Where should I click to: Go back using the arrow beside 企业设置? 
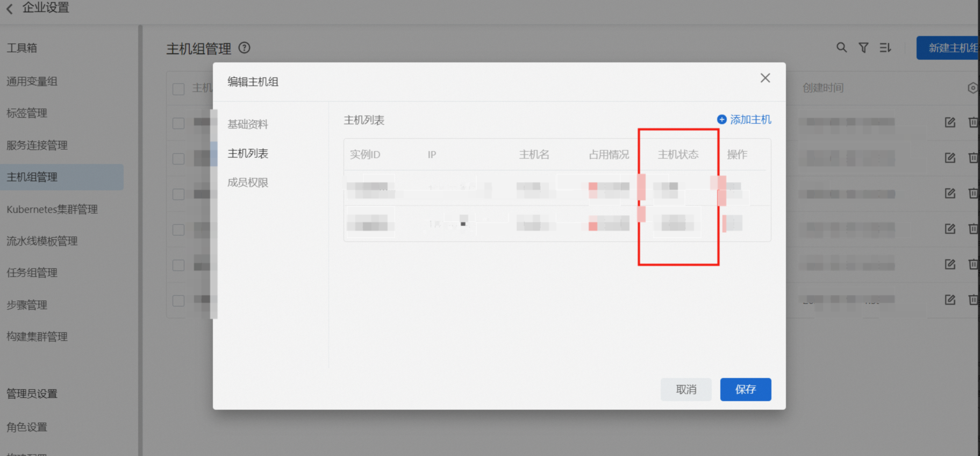[10, 8]
